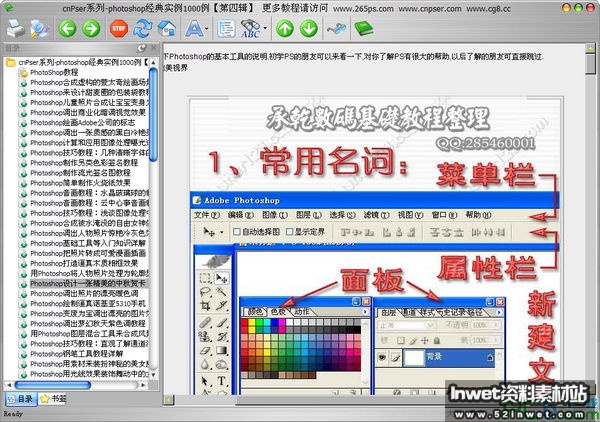Click the binoculars ABC find icon
Screen dimensions: 600x422
tap(250, 29)
